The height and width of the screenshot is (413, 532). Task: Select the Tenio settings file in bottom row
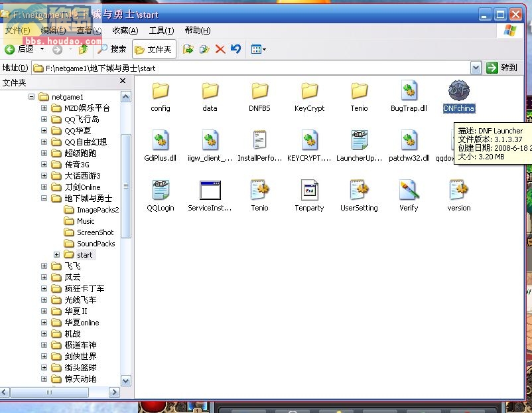[x=259, y=189]
